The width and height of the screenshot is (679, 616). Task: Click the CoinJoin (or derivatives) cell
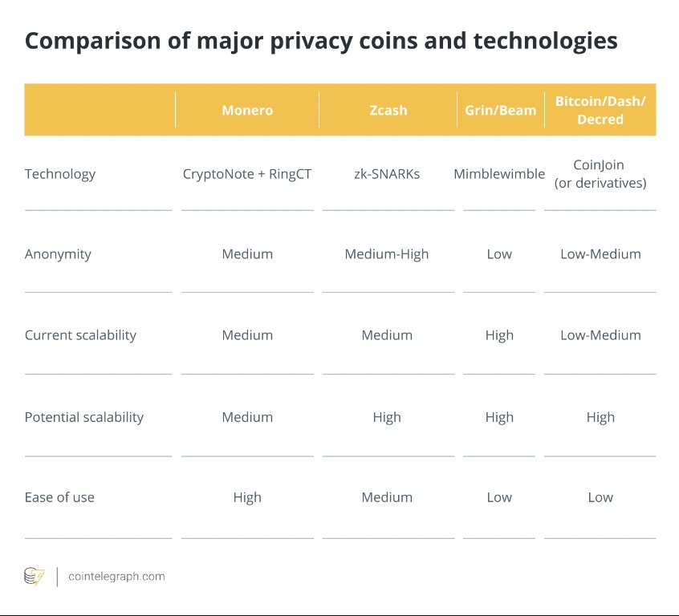pos(600,174)
